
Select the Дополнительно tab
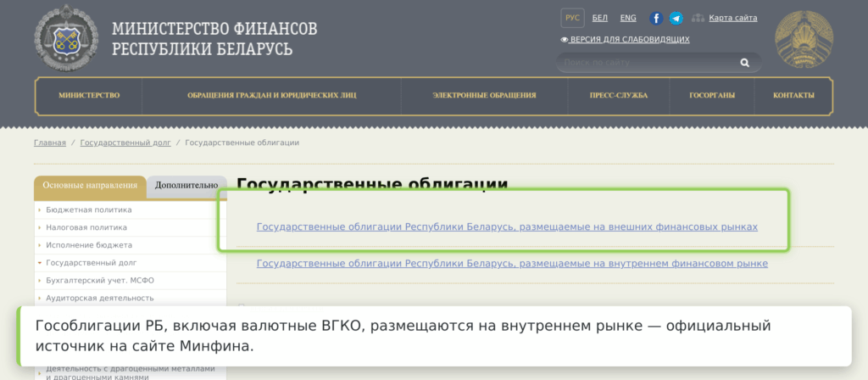186,186
